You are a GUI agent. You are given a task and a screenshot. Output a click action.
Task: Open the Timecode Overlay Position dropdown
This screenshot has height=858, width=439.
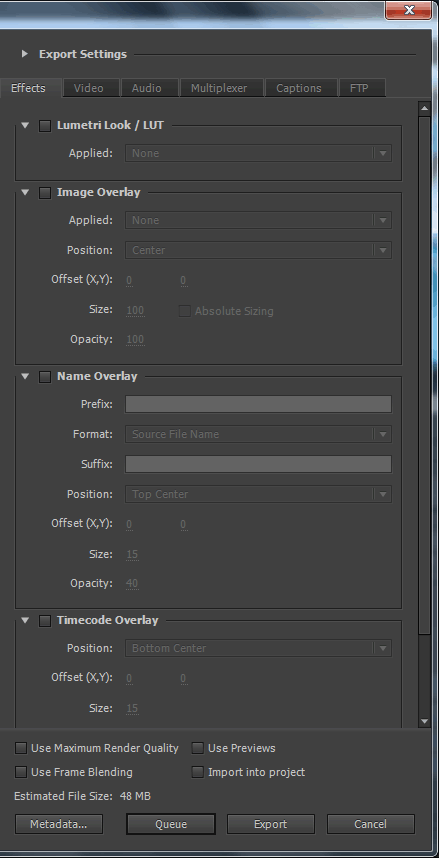pos(258,648)
